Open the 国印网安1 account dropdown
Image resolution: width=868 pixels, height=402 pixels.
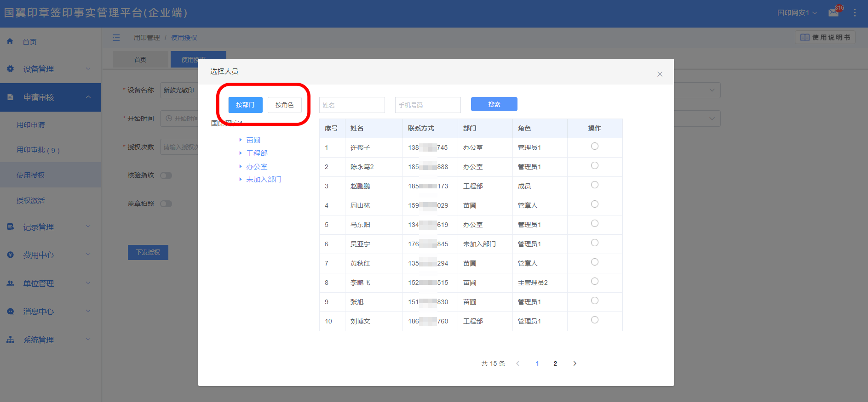click(x=797, y=13)
